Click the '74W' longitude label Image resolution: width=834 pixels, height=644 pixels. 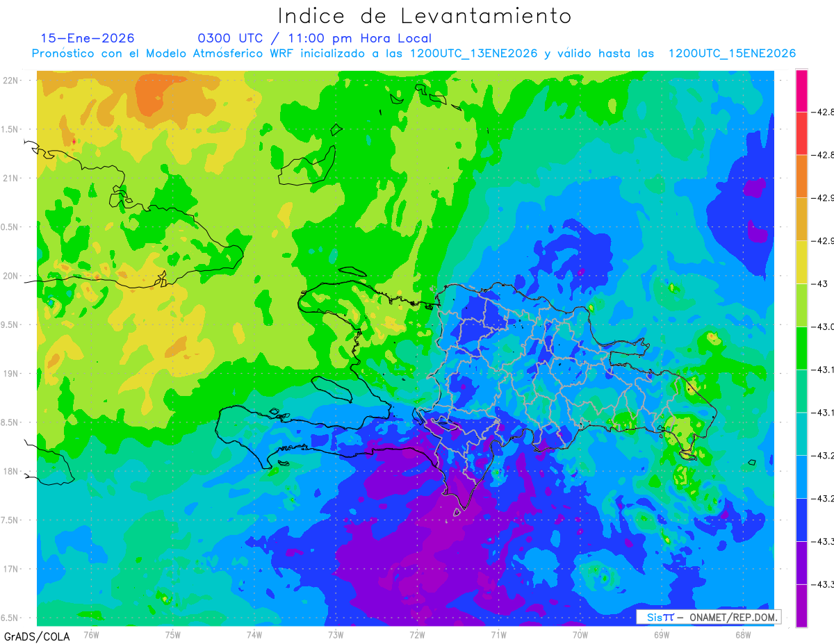pyautogui.click(x=254, y=634)
